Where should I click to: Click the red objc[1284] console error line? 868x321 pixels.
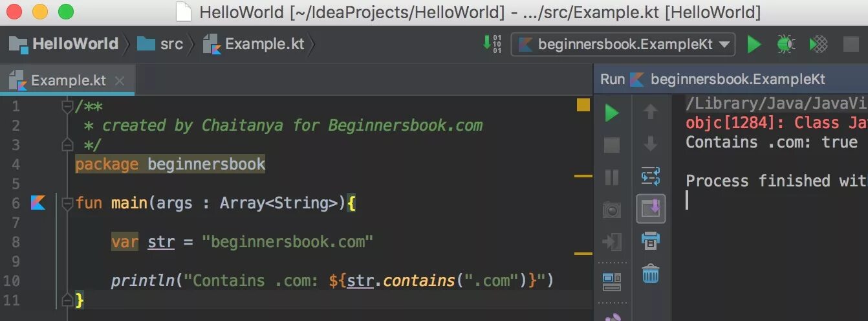point(776,122)
